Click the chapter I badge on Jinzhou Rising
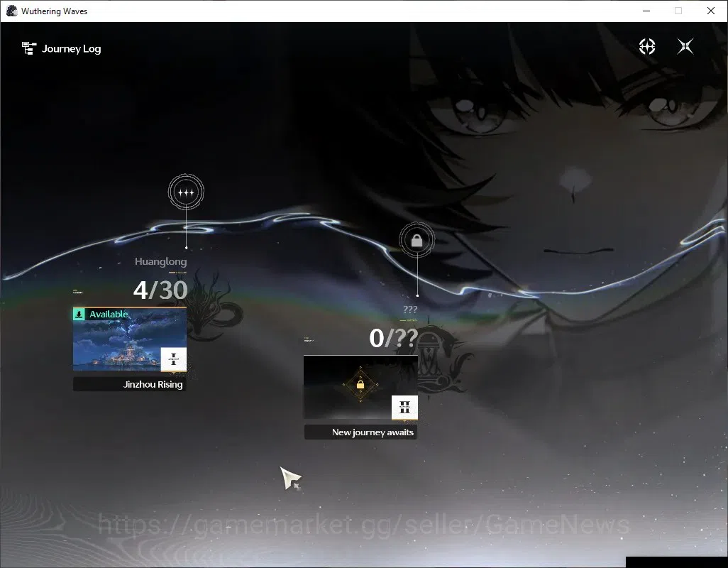The image size is (728, 568). pos(174,359)
